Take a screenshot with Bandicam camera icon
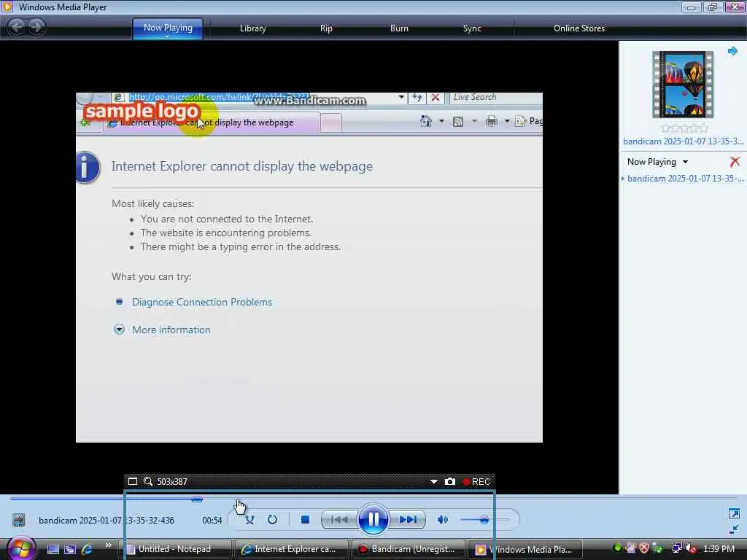Image resolution: width=747 pixels, height=560 pixels. click(449, 481)
